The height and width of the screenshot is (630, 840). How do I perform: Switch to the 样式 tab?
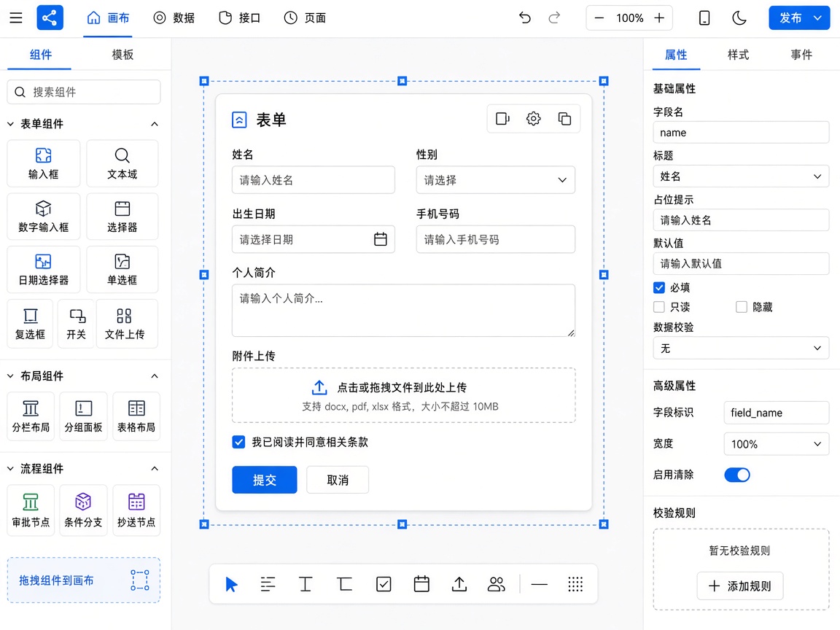coord(738,55)
